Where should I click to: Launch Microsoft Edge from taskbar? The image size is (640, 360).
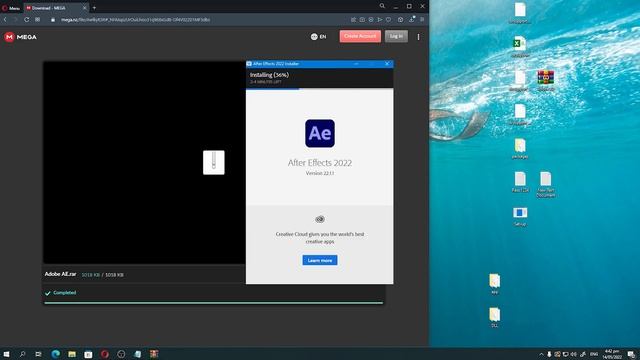[56, 354]
